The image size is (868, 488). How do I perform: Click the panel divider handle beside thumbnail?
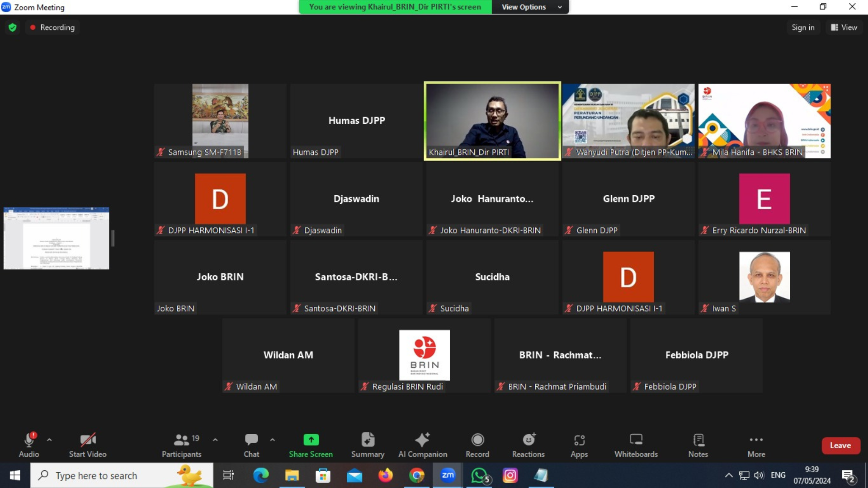pyautogui.click(x=113, y=238)
